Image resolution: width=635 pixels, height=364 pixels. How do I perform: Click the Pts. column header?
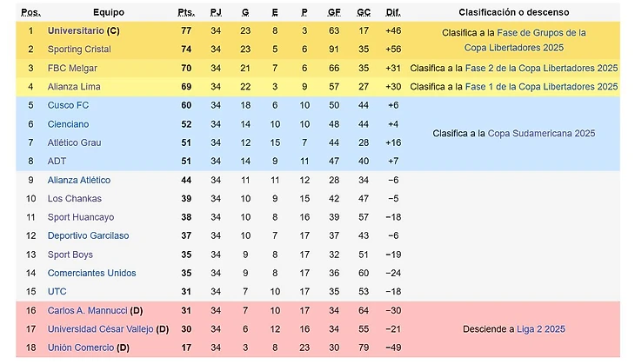click(x=185, y=13)
